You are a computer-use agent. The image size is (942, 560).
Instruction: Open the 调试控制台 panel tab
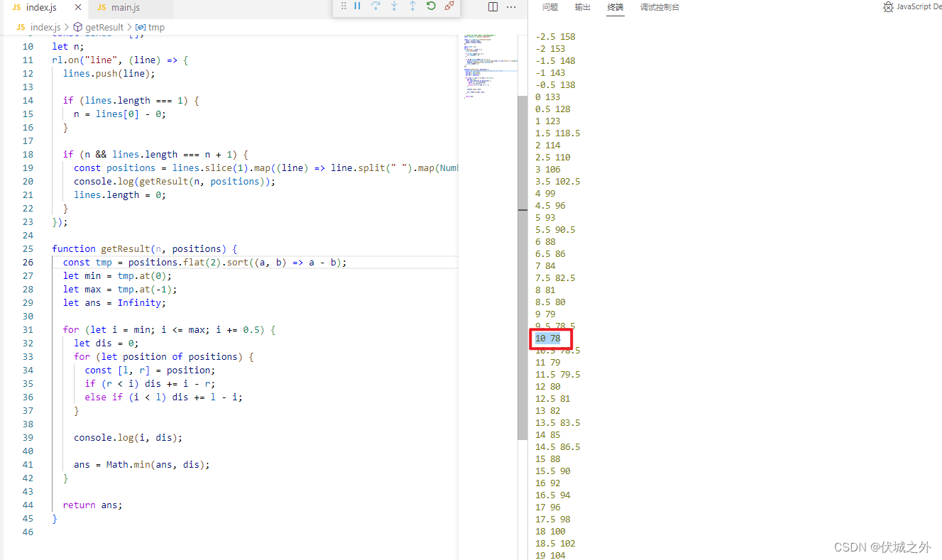click(x=659, y=7)
